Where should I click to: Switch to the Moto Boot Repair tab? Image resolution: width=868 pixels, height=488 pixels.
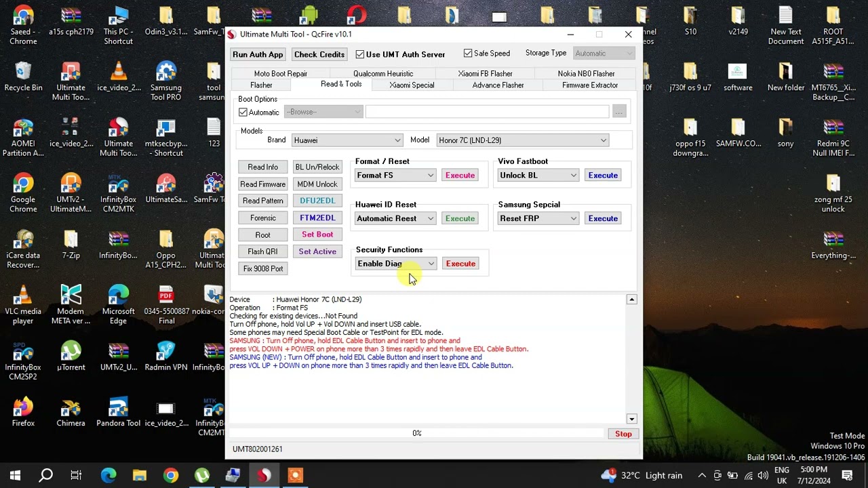click(281, 74)
